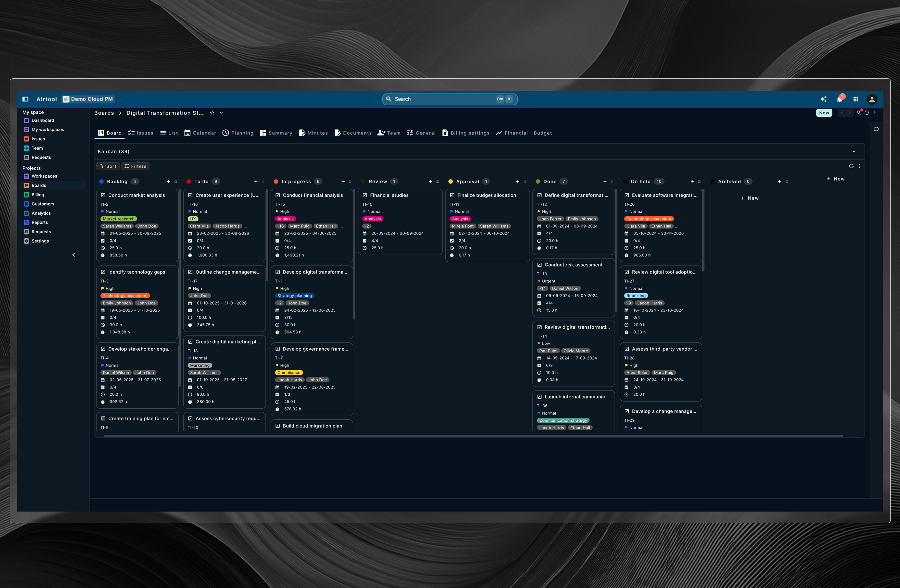Add card to In progress column
The image size is (900, 588).
coord(343,181)
